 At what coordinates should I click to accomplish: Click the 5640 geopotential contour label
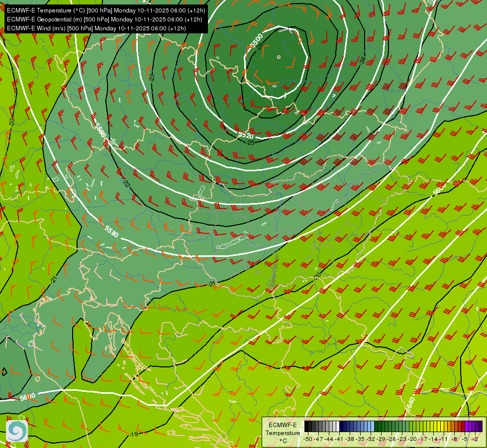pos(410,405)
